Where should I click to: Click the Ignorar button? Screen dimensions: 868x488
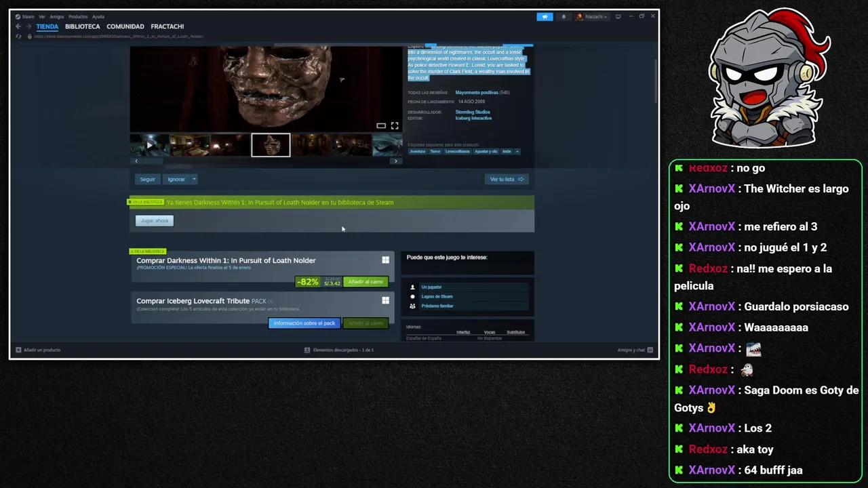(x=176, y=179)
